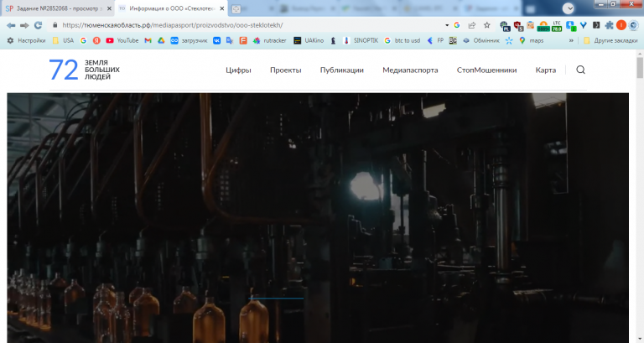Open the blue snowflake bookmark icon

click(509, 40)
